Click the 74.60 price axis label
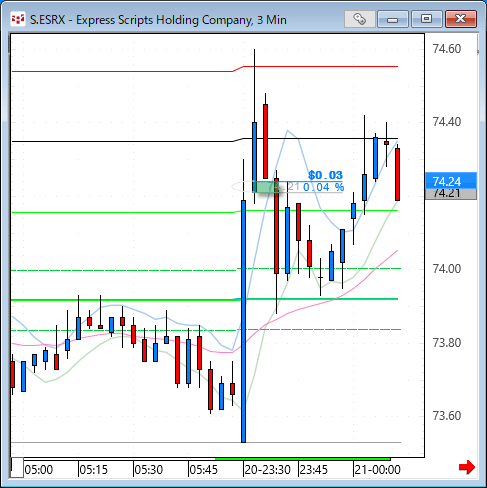 tap(447, 49)
